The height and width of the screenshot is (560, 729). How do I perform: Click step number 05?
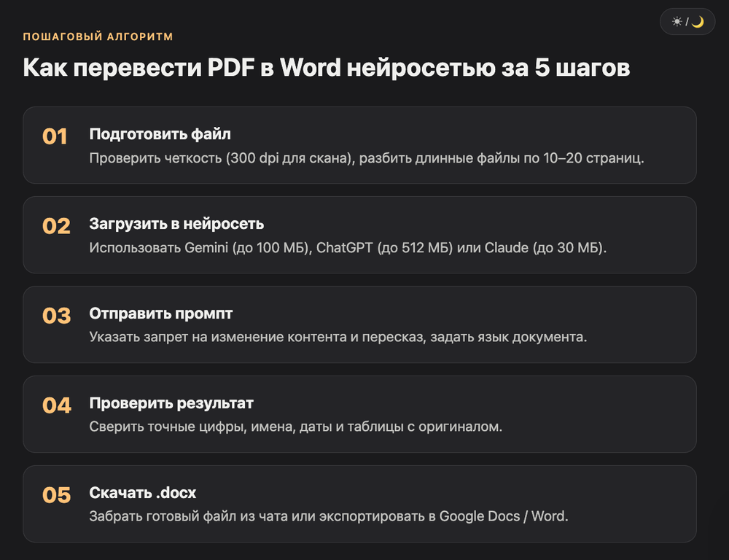(56, 495)
